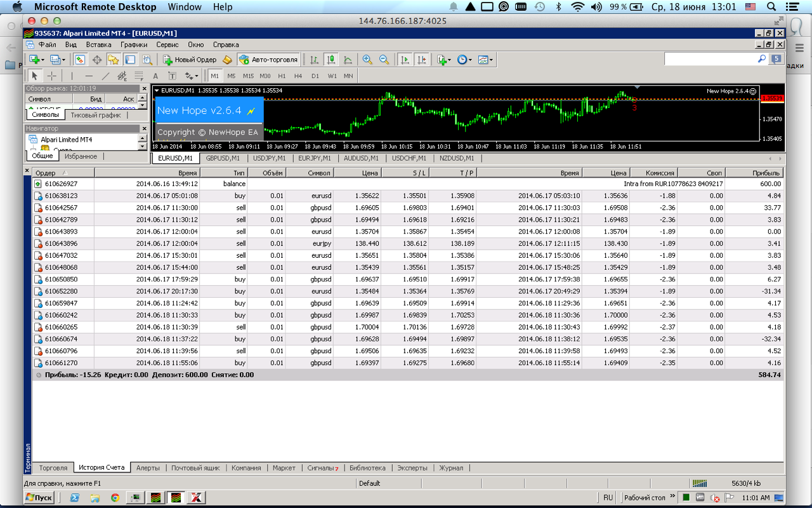The image size is (812, 508).
Task: Select the Trendline drawing tool
Action: 105,76
